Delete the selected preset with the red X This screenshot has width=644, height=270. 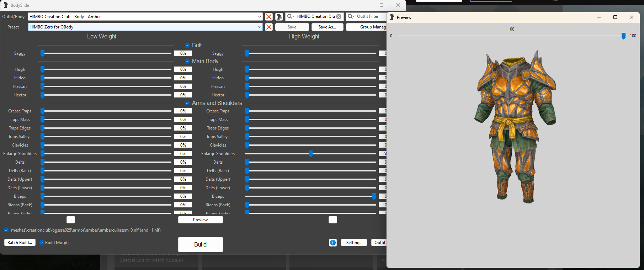pyautogui.click(x=269, y=27)
